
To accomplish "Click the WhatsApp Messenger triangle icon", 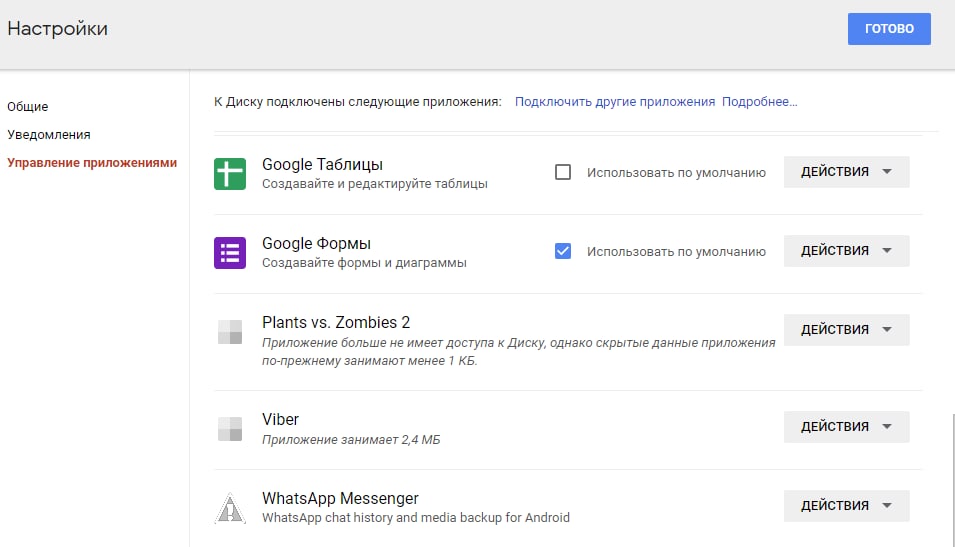I will (x=230, y=508).
